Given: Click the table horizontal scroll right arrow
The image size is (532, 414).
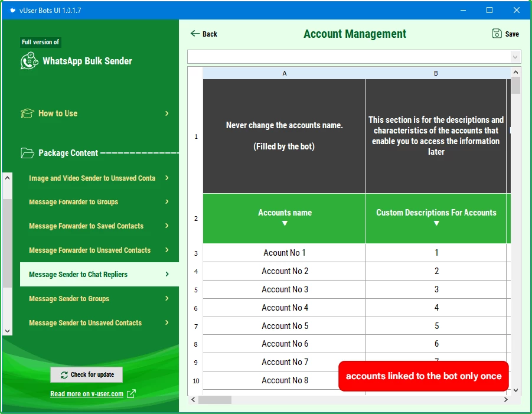Looking at the screenshot, I should (506, 399).
